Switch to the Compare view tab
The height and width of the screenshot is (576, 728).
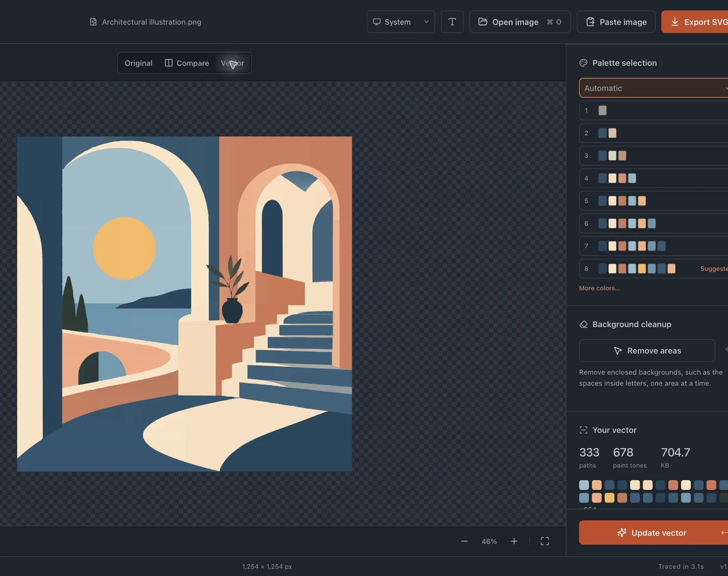pos(187,63)
